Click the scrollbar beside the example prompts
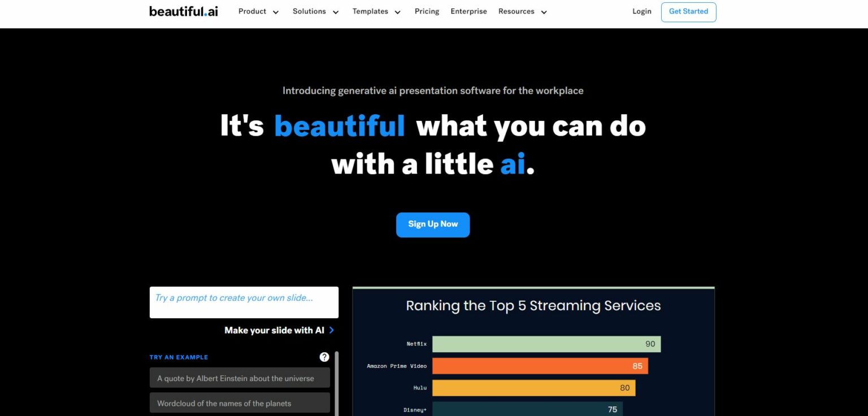868x416 pixels. [337, 384]
